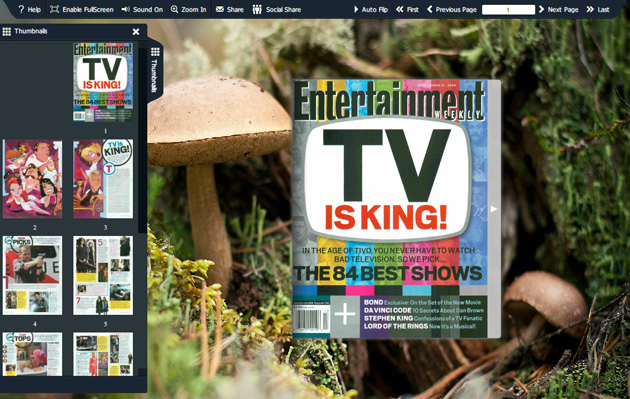
Task: Open page 4 Picks thumbnail
Action: (x=33, y=275)
